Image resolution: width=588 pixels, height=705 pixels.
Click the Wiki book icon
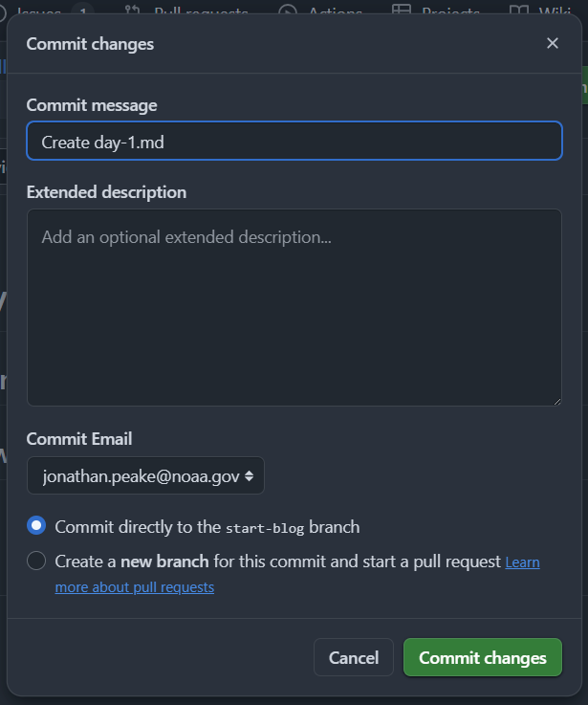[519, 10]
